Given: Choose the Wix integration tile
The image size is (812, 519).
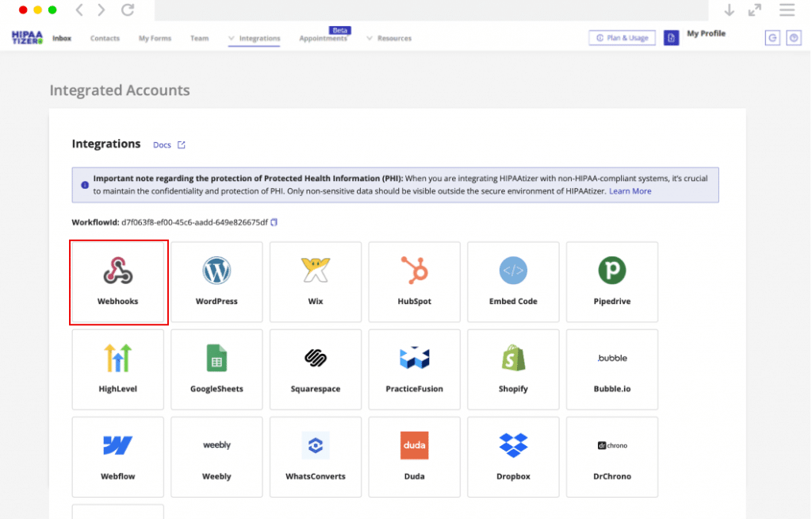Looking at the screenshot, I should point(316,282).
